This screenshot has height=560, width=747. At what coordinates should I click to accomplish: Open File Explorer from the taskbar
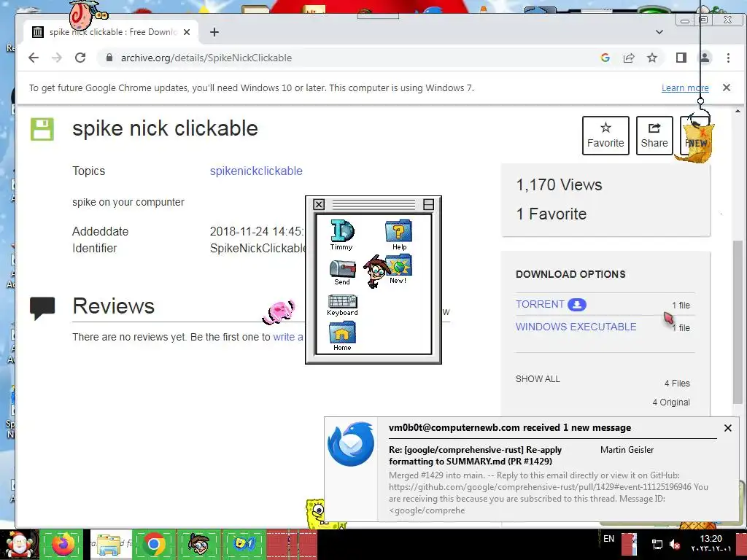(109, 544)
